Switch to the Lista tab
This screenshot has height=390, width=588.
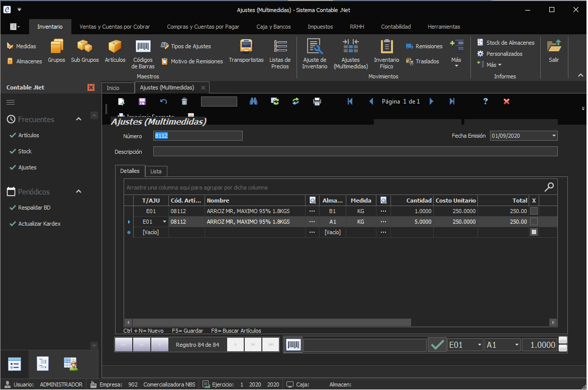click(x=156, y=171)
